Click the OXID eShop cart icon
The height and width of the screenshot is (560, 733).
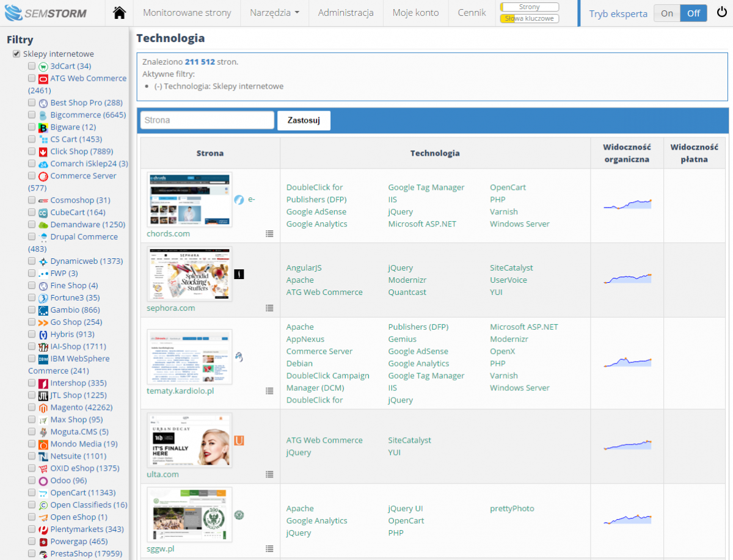(43, 469)
